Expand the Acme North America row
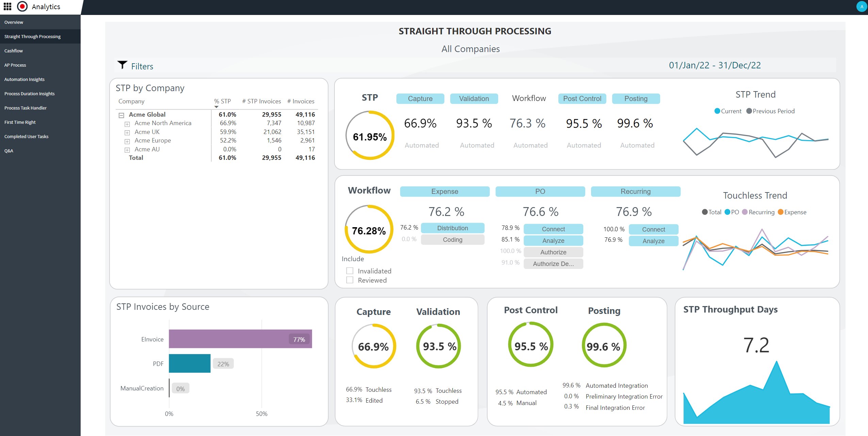The image size is (868, 436). [127, 124]
